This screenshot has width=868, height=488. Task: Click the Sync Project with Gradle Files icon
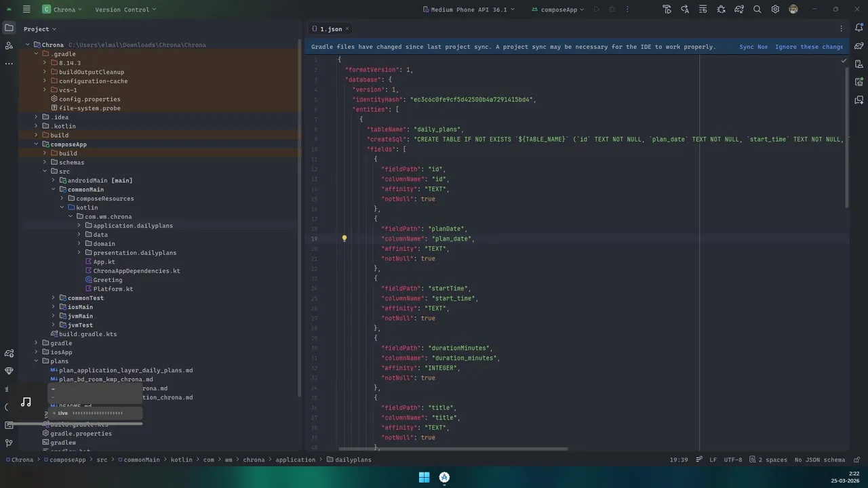[x=739, y=9]
